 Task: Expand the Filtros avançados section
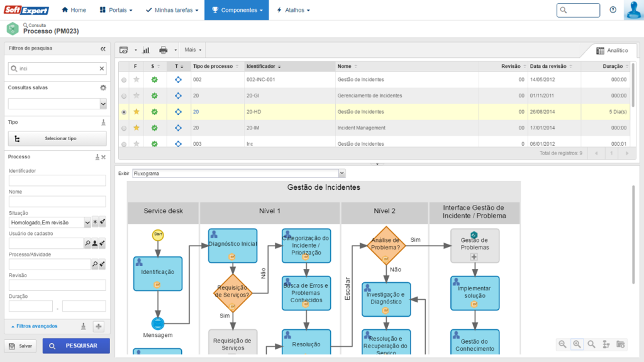(x=36, y=326)
